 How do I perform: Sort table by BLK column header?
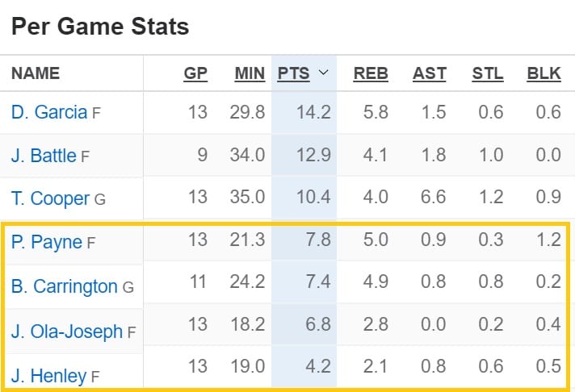tap(544, 73)
